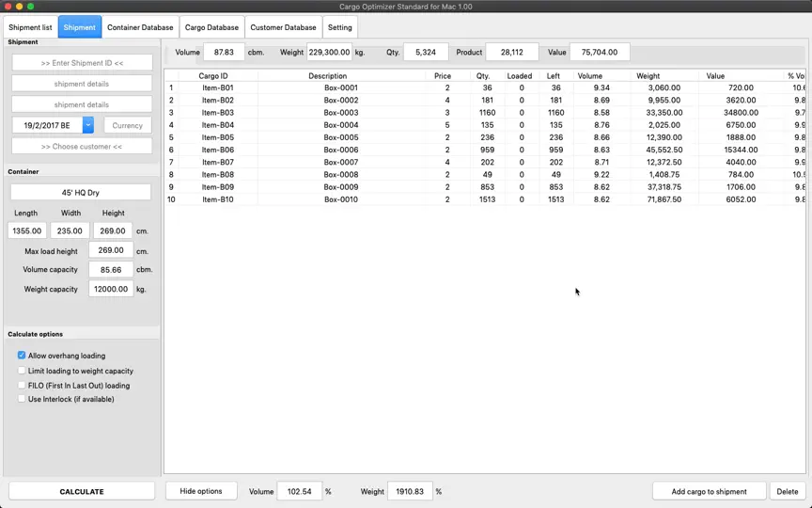
Task: Open the Customer Database tab
Action: click(x=283, y=27)
